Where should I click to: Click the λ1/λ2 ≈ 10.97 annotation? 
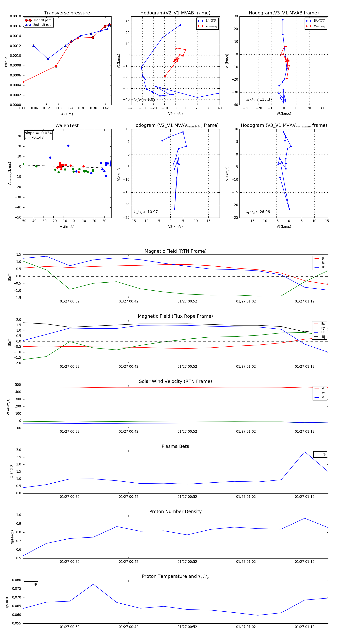(x=146, y=212)
